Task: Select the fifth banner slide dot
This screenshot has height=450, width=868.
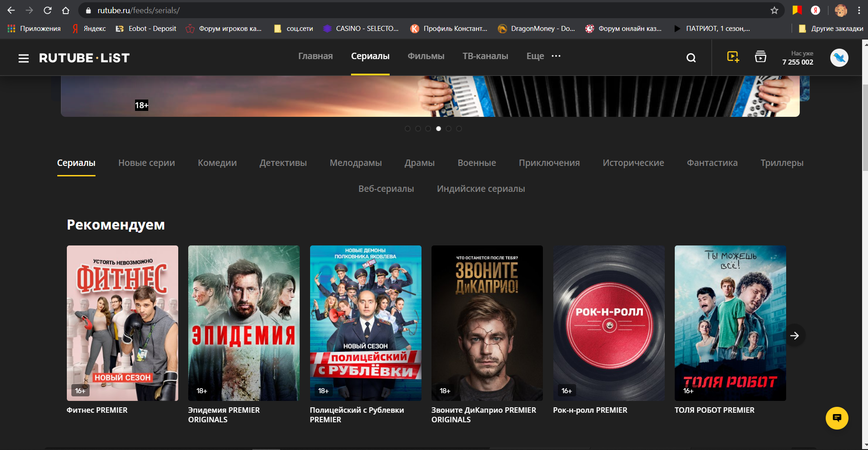Action: (448, 129)
